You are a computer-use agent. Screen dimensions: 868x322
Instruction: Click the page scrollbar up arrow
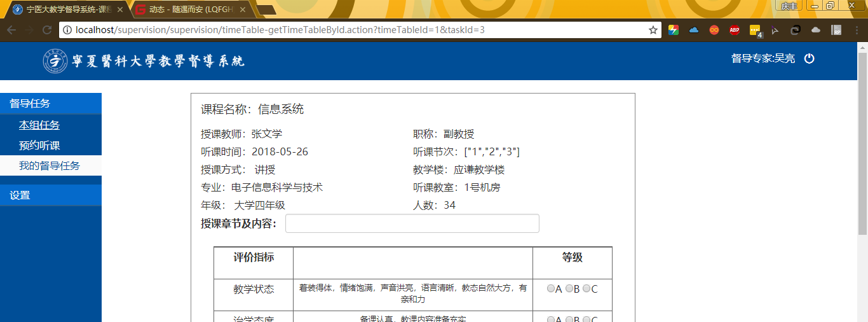pyautogui.click(x=862, y=48)
